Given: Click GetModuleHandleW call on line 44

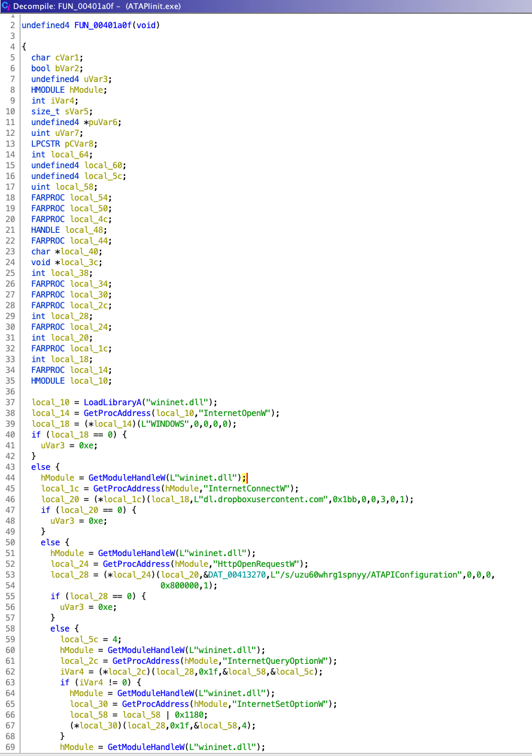Looking at the screenshot, I should click(x=127, y=478).
